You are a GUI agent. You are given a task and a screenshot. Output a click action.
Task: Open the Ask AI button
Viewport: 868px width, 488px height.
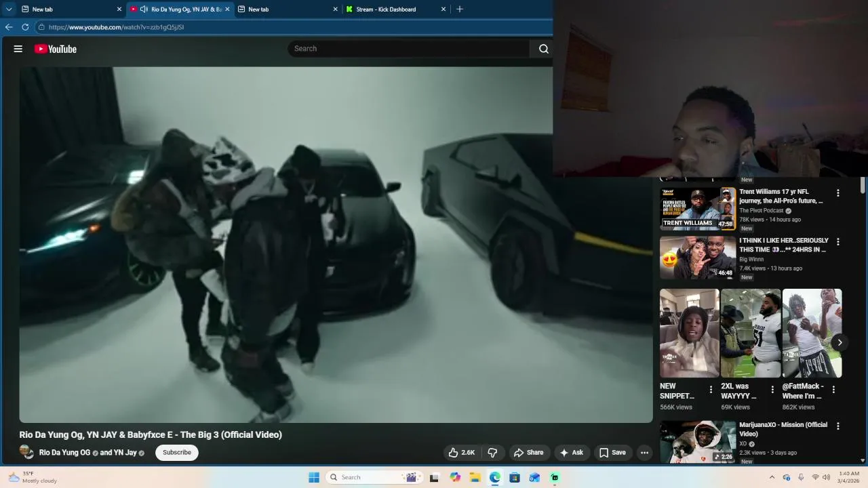[x=571, y=453]
